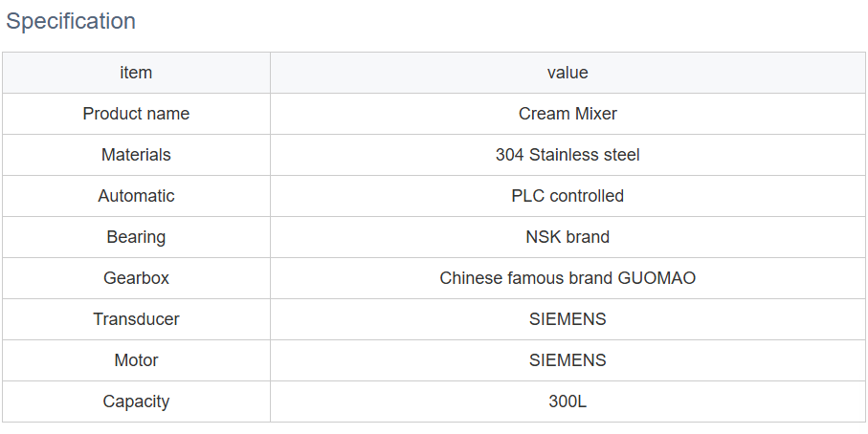This screenshot has width=868, height=434.
Task: Select the Gearbox row label
Action: [136, 278]
